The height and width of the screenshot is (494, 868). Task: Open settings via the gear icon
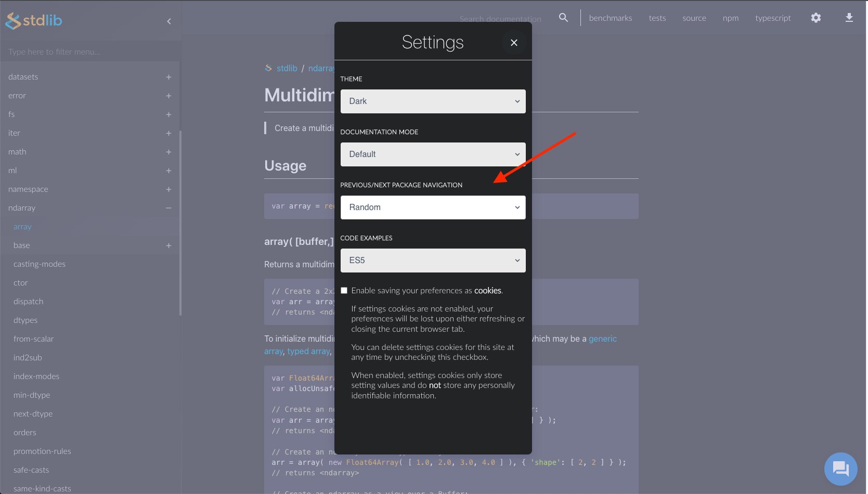tap(816, 18)
